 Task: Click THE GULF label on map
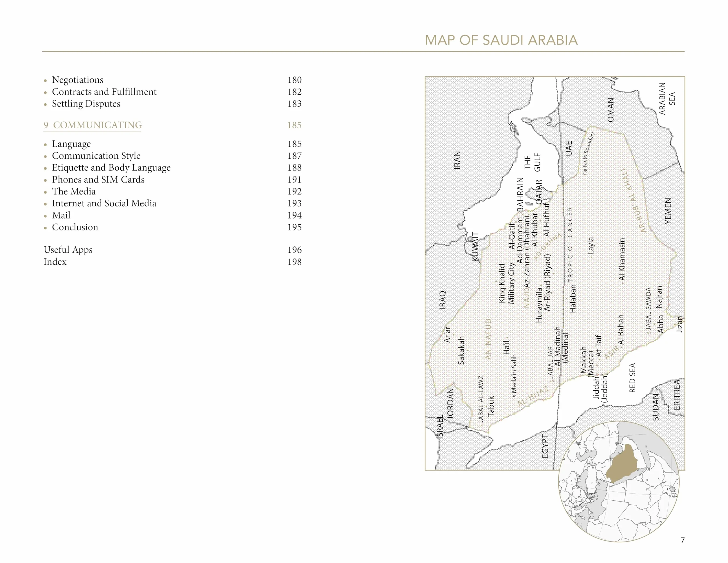coord(532,163)
